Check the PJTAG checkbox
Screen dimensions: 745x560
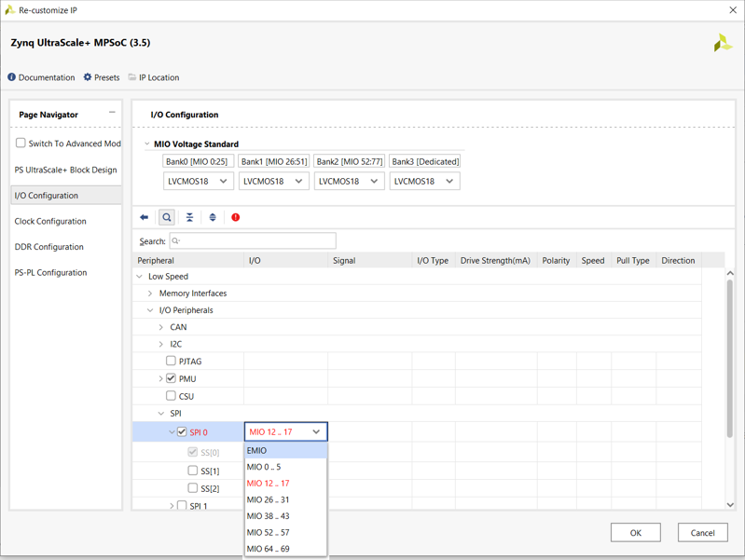coord(171,361)
